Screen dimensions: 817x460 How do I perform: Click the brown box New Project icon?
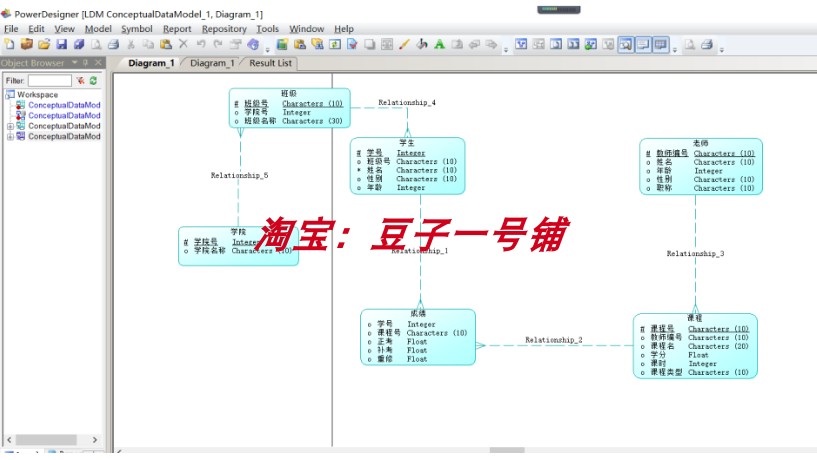pyautogui.click(x=27, y=44)
